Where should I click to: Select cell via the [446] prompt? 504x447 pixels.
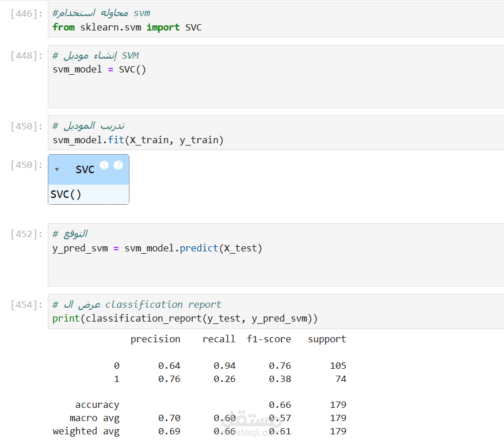click(x=26, y=14)
